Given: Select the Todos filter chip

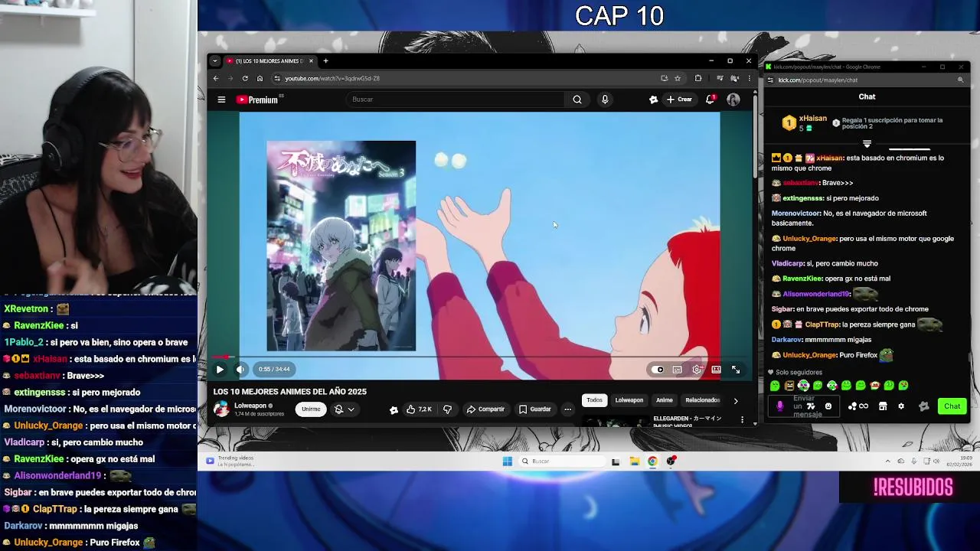Looking at the screenshot, I should (594, 400).
